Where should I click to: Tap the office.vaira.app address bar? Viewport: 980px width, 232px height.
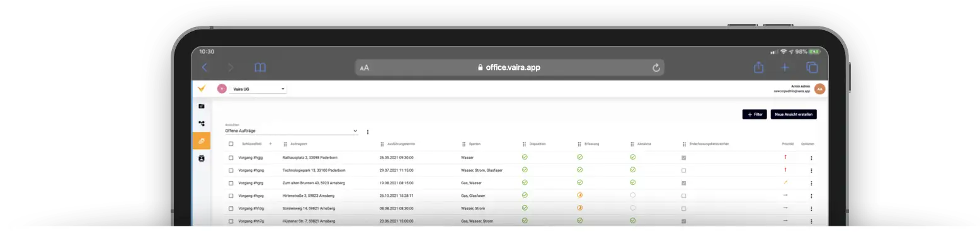click(509, 67)
